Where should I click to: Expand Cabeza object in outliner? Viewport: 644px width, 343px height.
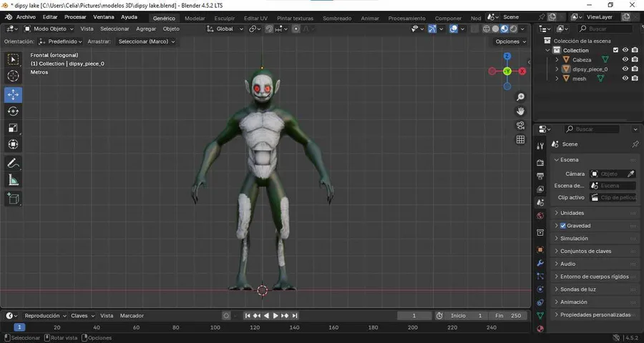point(557,59)
